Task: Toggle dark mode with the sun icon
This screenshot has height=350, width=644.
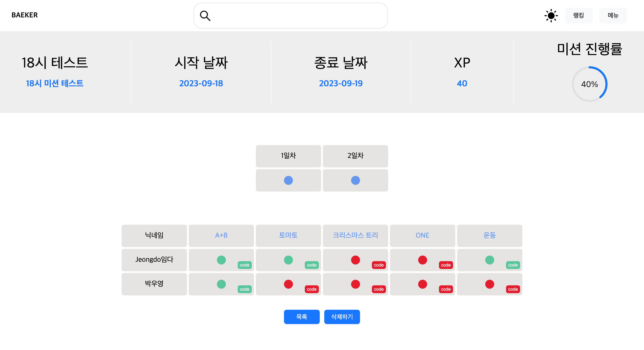Action: click(x=551, y=15)
